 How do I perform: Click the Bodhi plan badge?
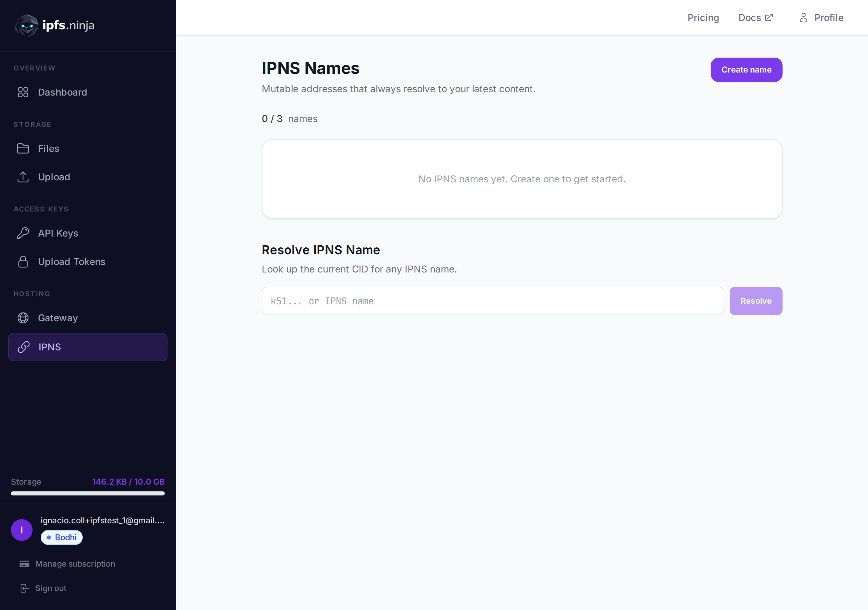pyautogui.click(x=61, y=537)
